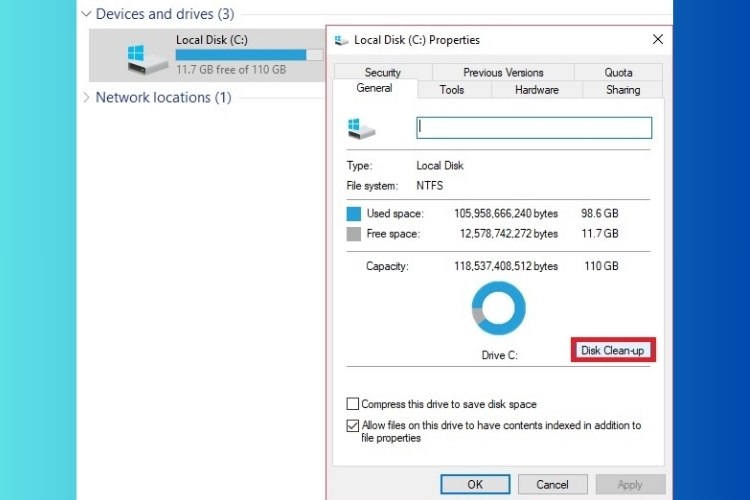Image resolution: width=750 pixels, height=500 pixels.
Task: Click Cancel to dismiss the dialog
Action: pyautogui.click(x=552, y=484)
